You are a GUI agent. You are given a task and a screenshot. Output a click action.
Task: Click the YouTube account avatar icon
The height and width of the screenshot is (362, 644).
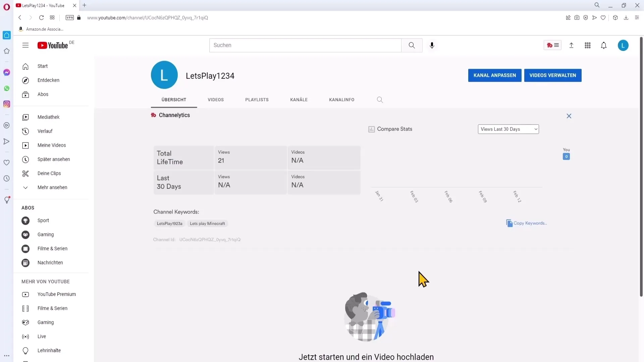click(x=623, y=45)
